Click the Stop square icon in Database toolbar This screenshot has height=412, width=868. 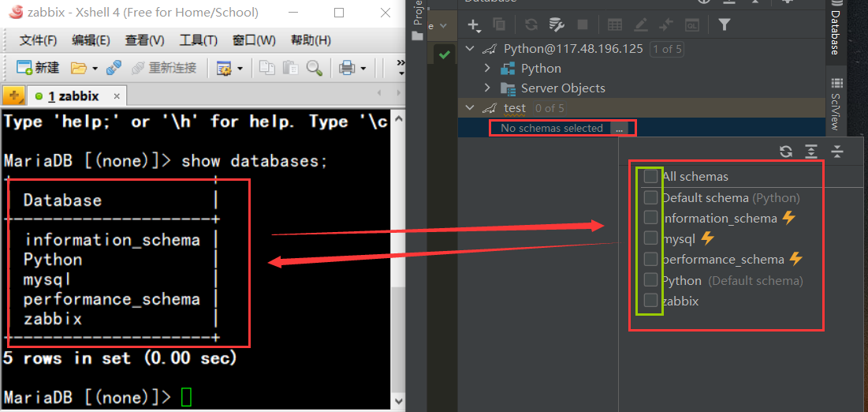(583, 24)
